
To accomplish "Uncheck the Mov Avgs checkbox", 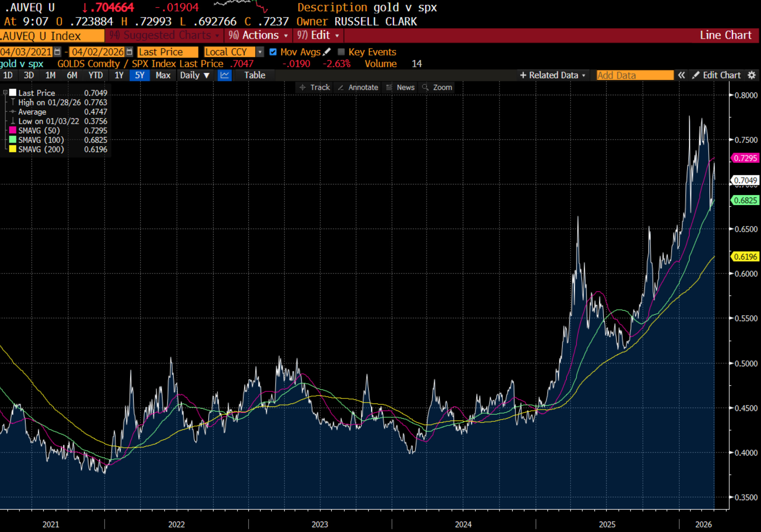I will tap(273, 52).
